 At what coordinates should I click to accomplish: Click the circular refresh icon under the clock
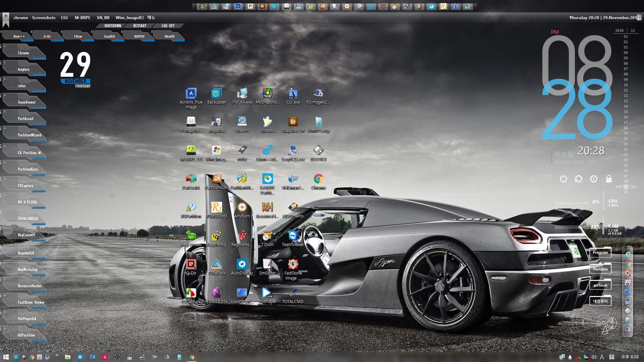tap(578, 179)
